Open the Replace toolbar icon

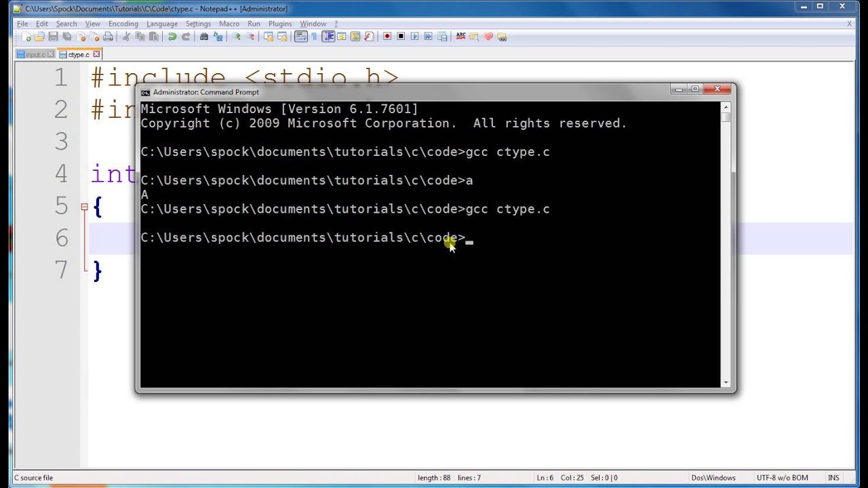tap(218, 37)
